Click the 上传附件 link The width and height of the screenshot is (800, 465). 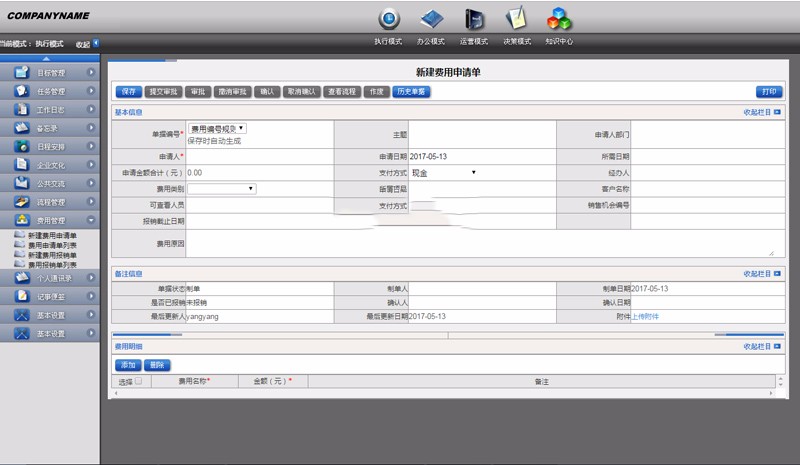click(645, 316)
